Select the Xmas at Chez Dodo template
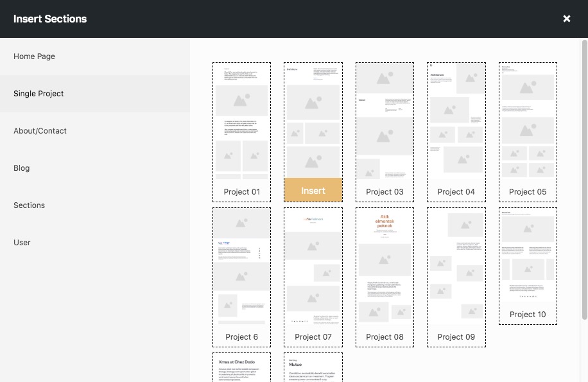 pyautogui.click(x=241, y=367)
